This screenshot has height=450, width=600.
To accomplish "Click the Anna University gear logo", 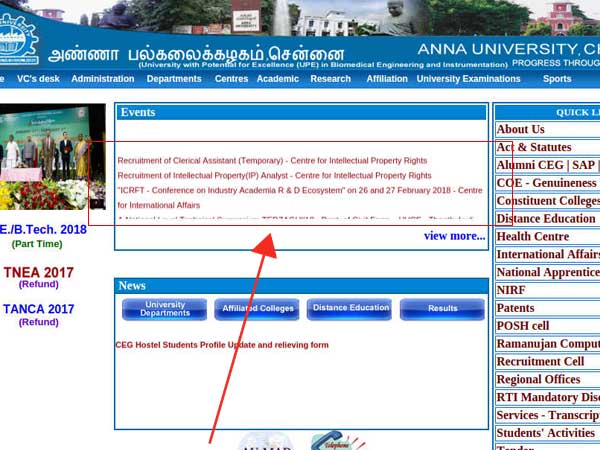I will click(x=18, y=39).
